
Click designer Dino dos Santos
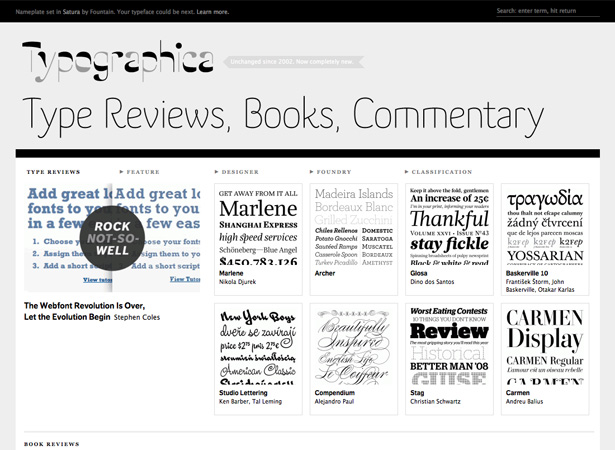click(432, 282)
